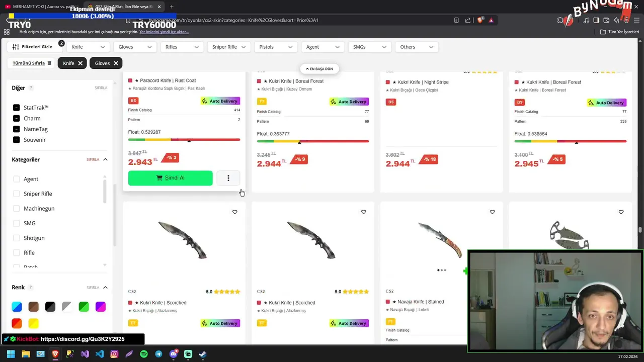644x362 pixels.
Task: Click the green Şimdi Al button
Action: tap(170, 178)
